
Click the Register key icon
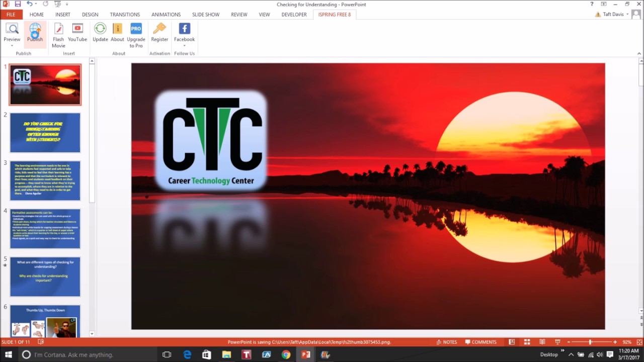(159, 29)
